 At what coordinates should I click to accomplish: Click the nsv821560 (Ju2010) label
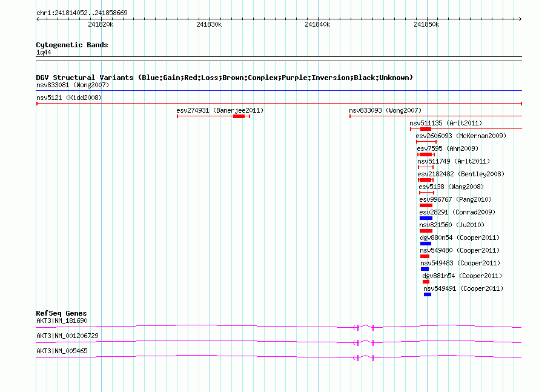coord(452,225)
